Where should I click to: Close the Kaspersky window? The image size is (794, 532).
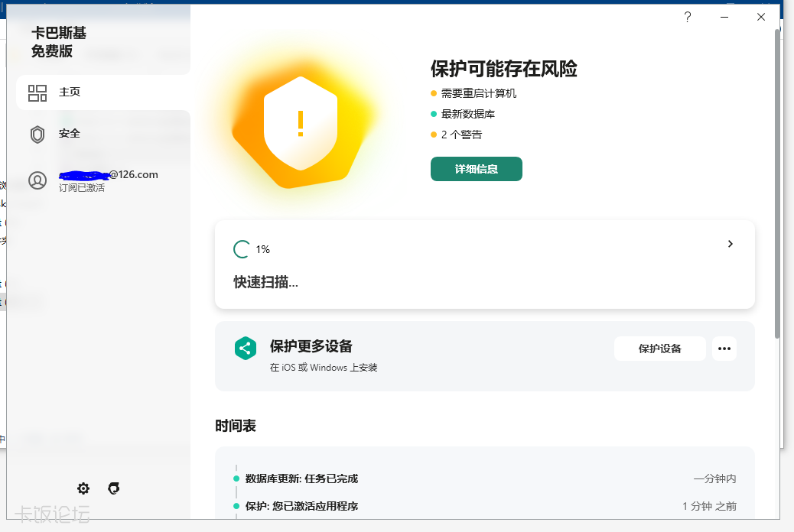tap(760, 18)
